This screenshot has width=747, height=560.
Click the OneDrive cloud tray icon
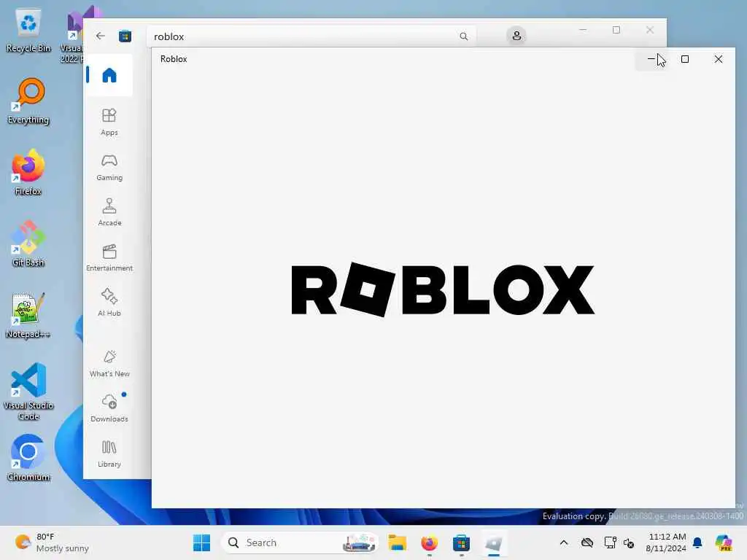(x=587, y=542)
